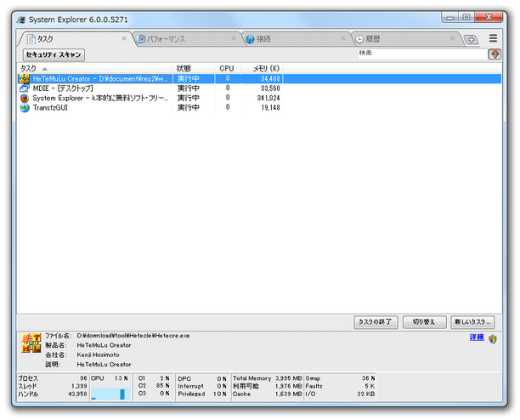Switch to the 接続 tab
Screen dimensions: 520x420
(x=295, y=39)
